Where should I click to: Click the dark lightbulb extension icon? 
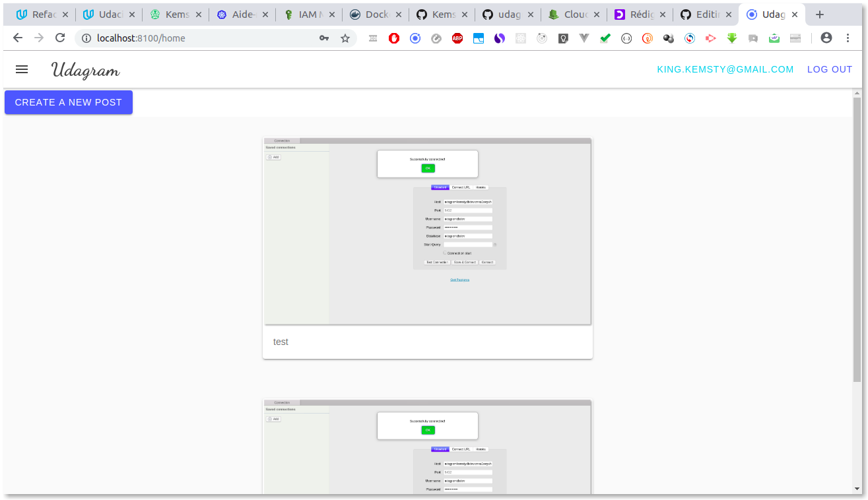pos(563,38)
